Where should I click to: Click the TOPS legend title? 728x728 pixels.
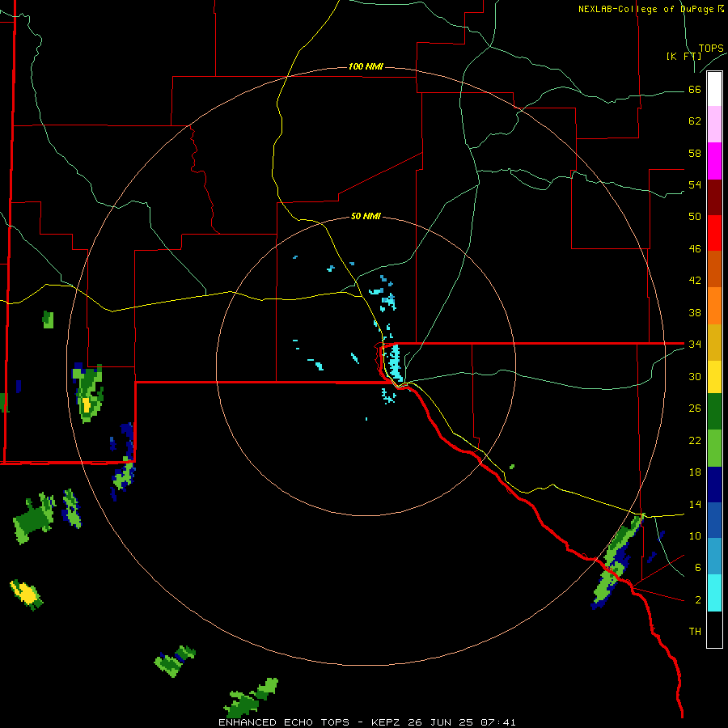click(711, 48)
